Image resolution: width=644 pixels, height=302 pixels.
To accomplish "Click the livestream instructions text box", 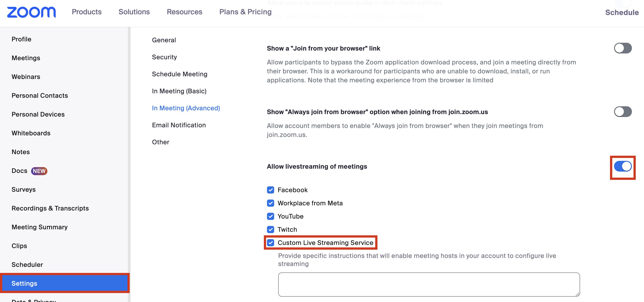I will [429, 285].
